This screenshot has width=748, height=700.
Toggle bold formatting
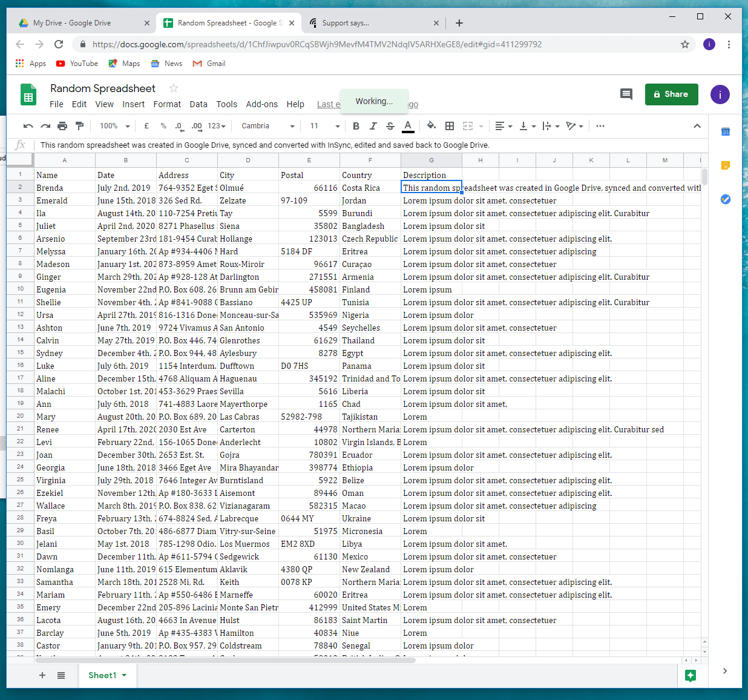tap(356, 126)
